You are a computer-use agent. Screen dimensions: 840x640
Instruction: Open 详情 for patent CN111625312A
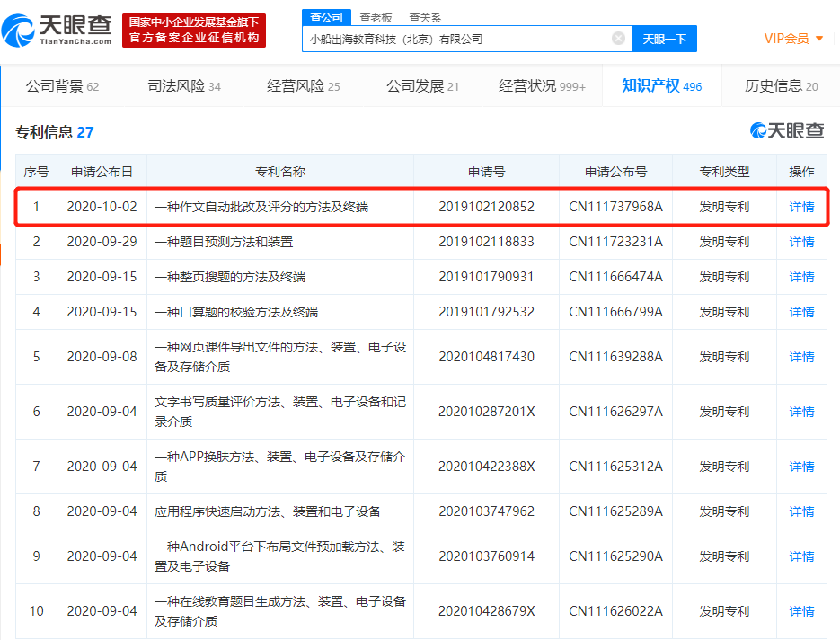pyautogui.click(x=801, y=467)
